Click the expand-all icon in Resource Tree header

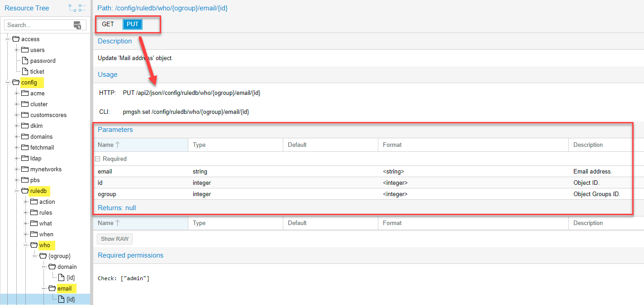(x=72, y=8)
